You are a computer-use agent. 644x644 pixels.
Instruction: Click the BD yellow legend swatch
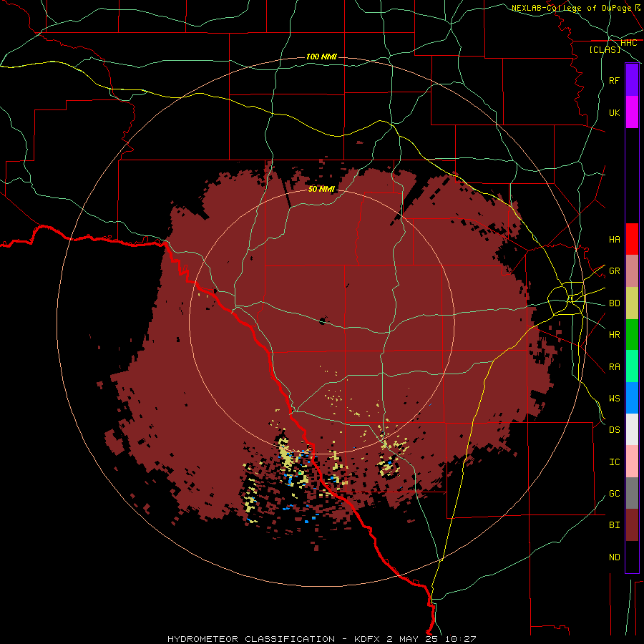pos(632,303)
